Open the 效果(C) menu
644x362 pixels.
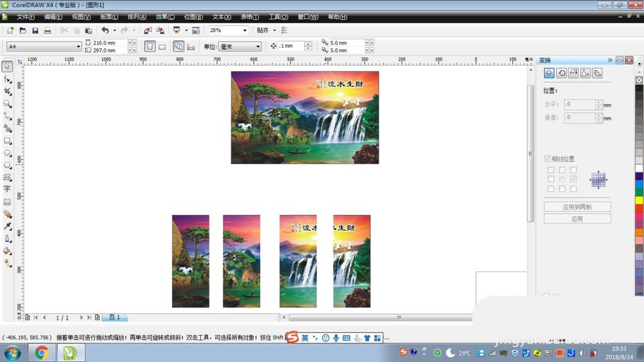tap(165, 17)
